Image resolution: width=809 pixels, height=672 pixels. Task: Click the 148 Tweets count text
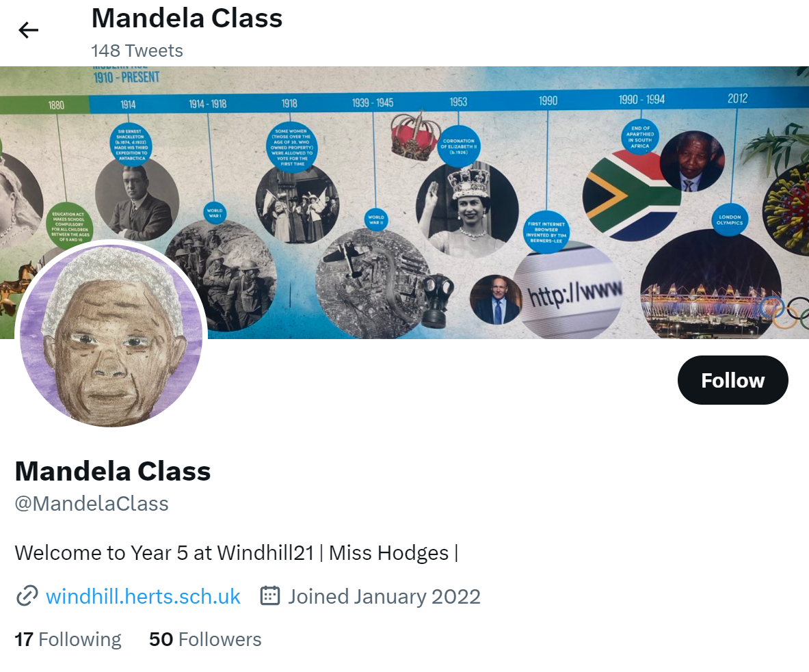(137, 51)
